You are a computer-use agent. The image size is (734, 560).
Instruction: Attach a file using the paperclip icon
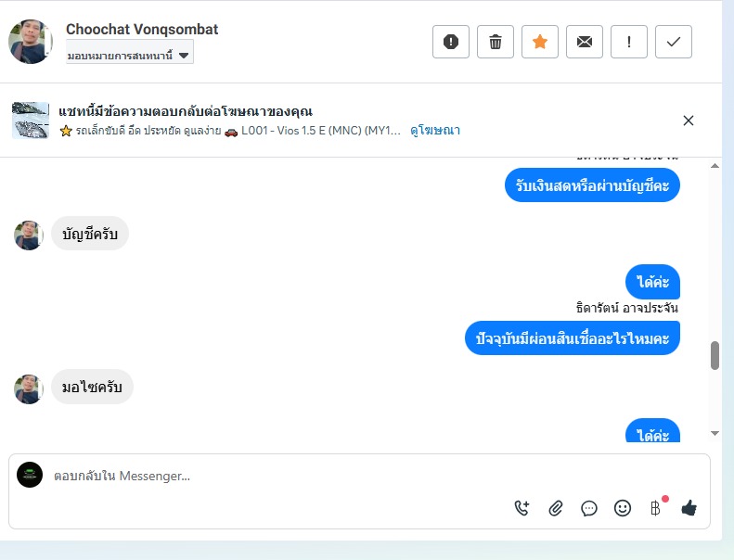(x=555, y=508)
